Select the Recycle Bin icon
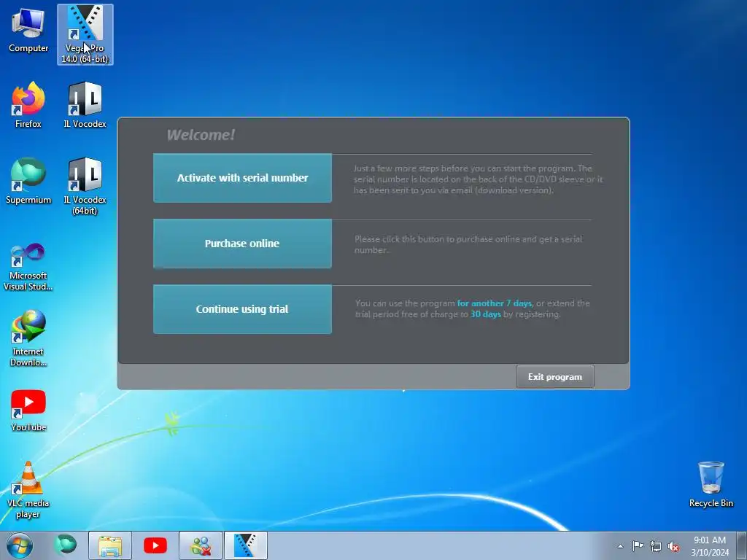747x560 pixels. point(711,485)
